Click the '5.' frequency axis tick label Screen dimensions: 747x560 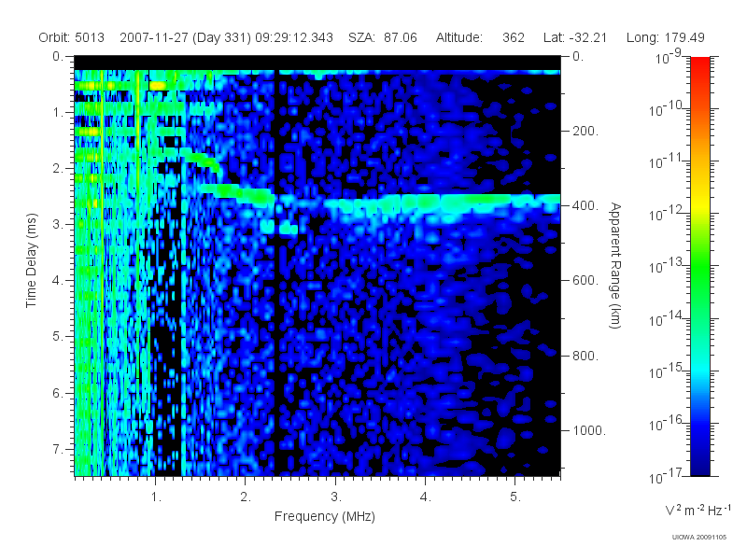click(x=515, y=497)
